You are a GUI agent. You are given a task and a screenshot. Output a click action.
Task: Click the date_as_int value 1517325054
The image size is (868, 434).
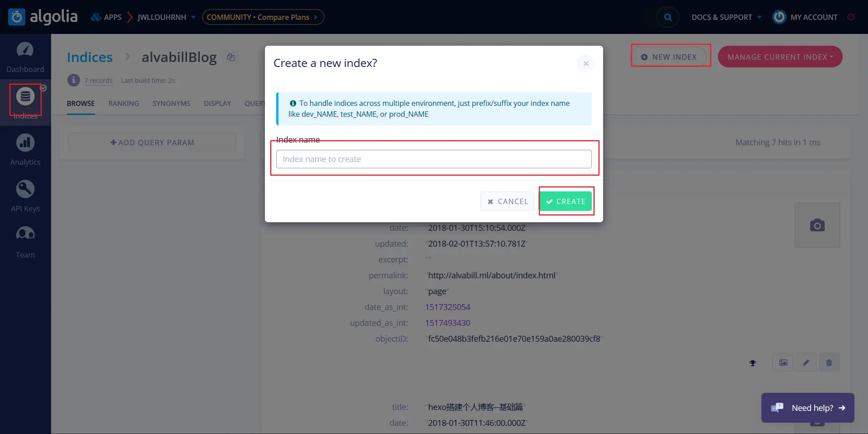pos(448,307)
